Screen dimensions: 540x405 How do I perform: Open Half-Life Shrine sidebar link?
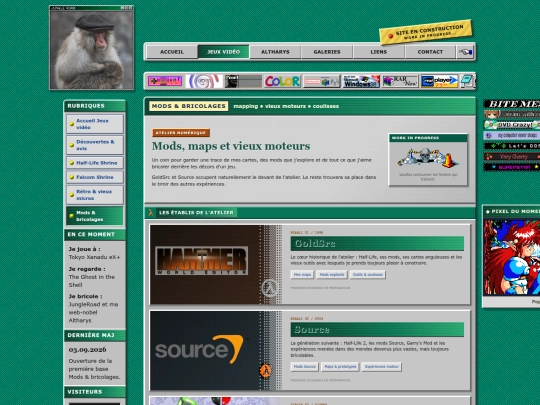point(95,163)
